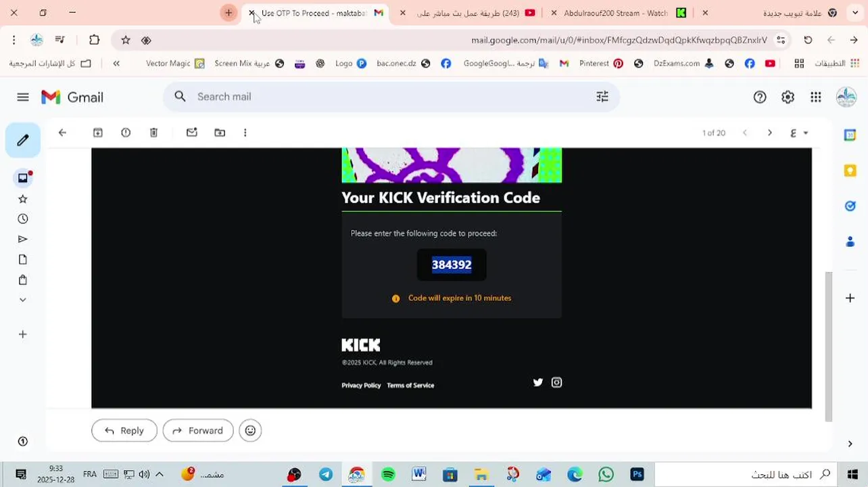Report this email as spam

click(x=126, y=133)
